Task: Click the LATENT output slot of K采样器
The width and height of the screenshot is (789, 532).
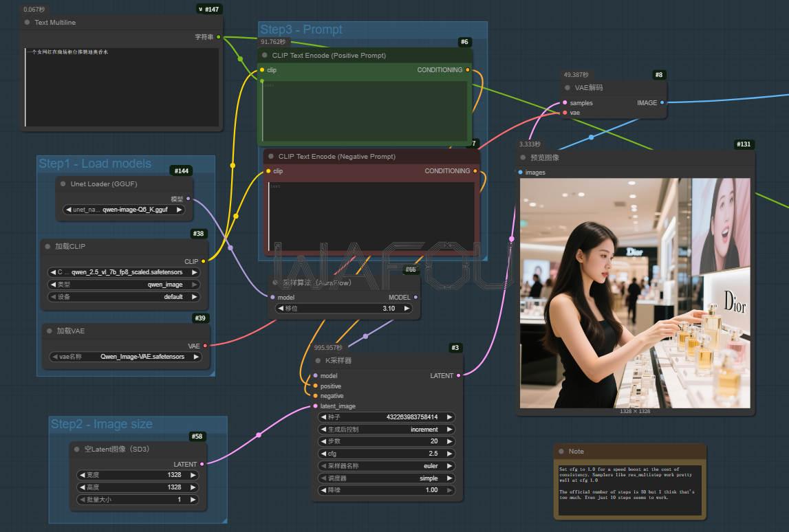Action: pos(458,375)
